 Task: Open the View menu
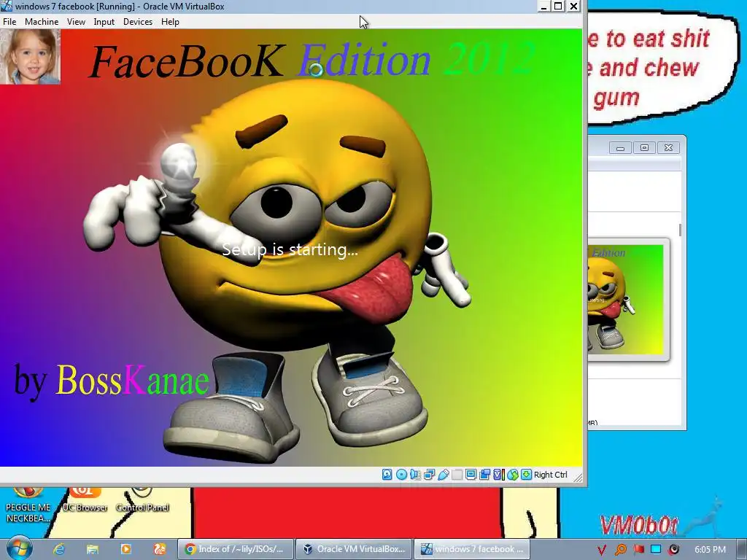click(76, 21)
